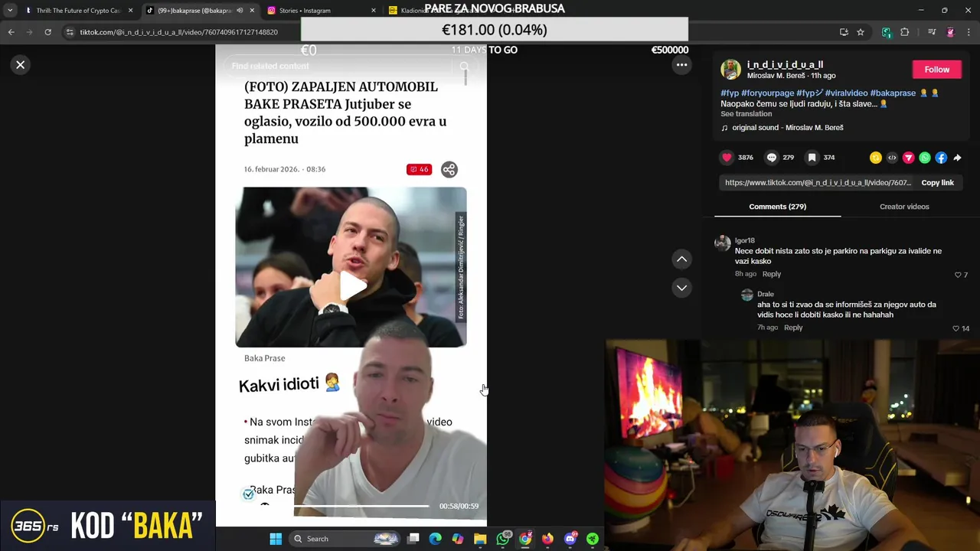Reply to Igor18's comment

point(771,274)
